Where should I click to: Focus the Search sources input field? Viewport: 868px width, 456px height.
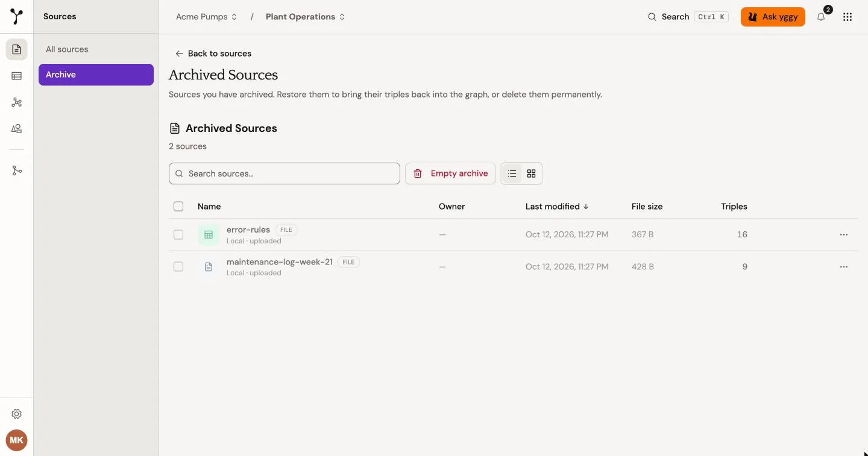[285, 173]
